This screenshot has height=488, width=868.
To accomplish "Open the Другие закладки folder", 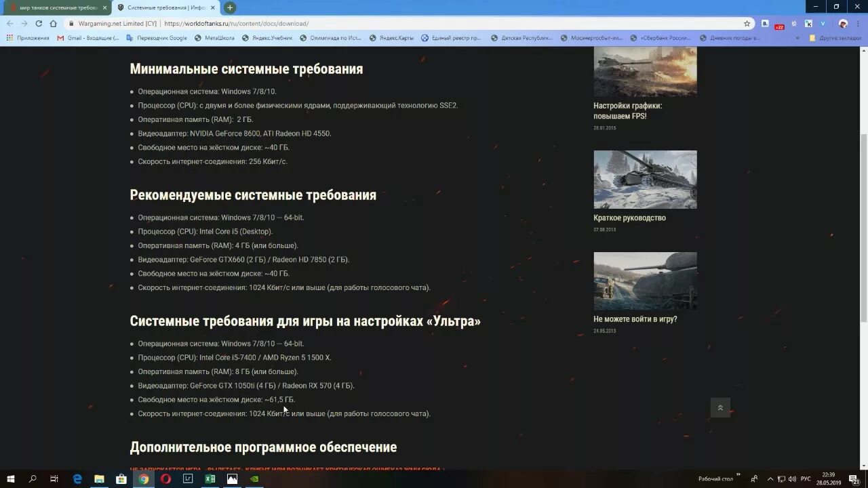I will pos(835,38).
